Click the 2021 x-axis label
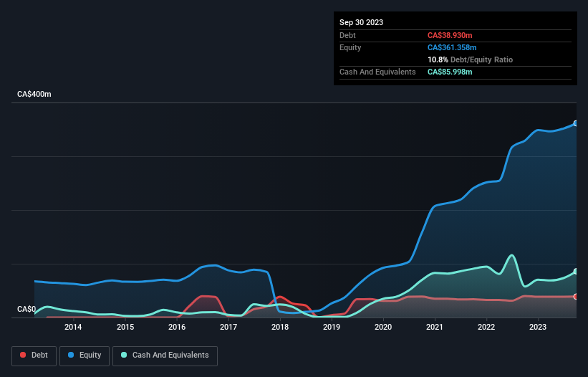Viewport: 588px width, 377px height. click(x=435, y=327)
